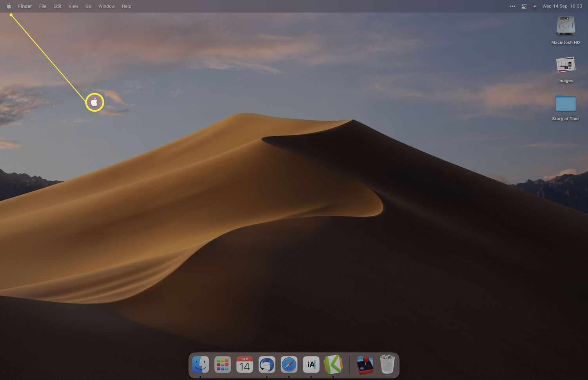Open the Go menu
The height and width of the screenshot is (380, 588).
[x=89, y=6]
